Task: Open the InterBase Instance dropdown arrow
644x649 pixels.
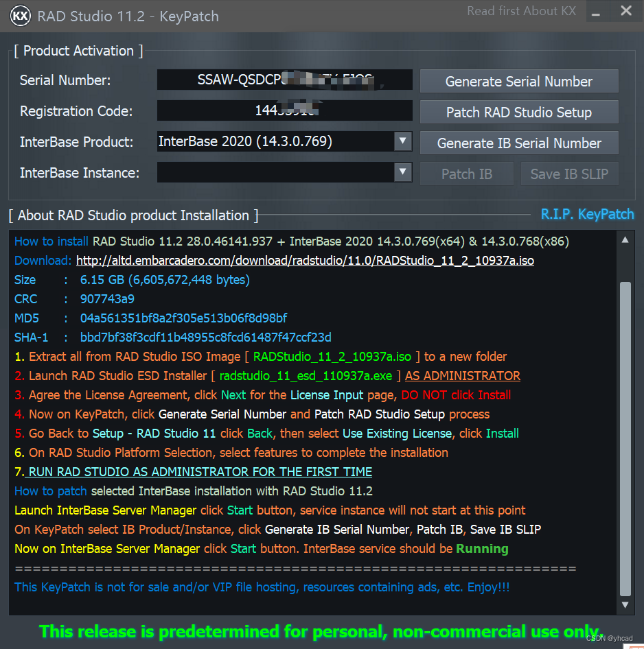Action: (402, 172)
